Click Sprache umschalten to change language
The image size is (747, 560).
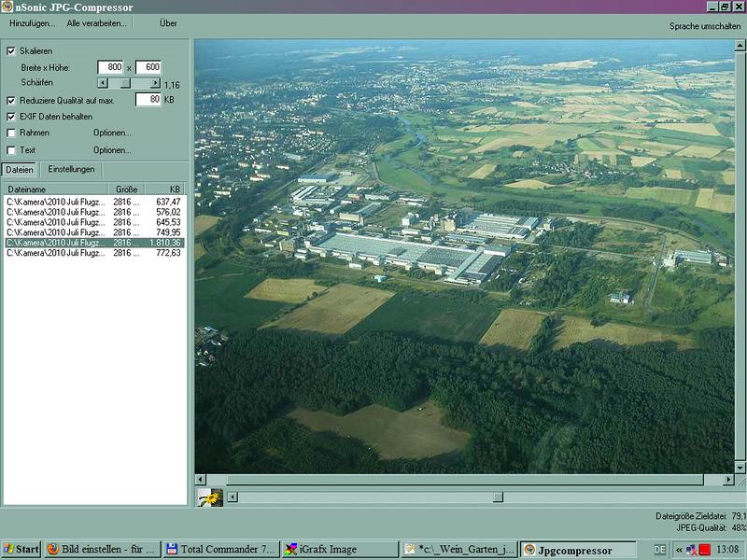704,26
